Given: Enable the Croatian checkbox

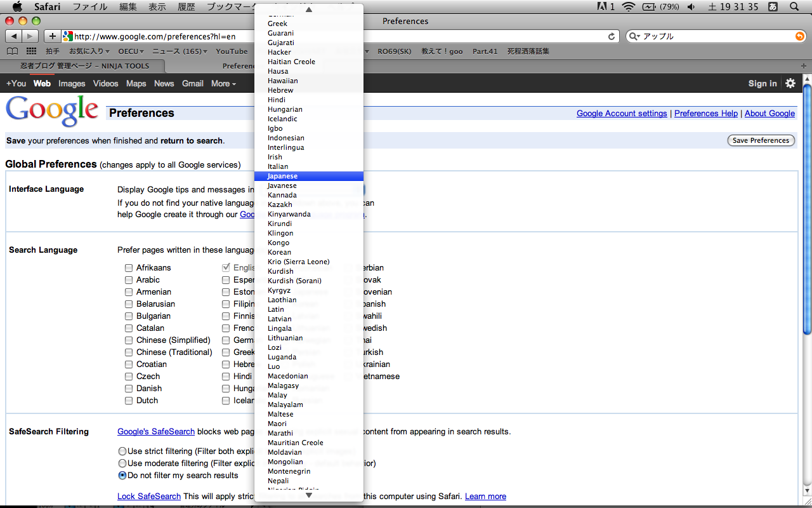Looking at the screenshot, I should (129, 364).
